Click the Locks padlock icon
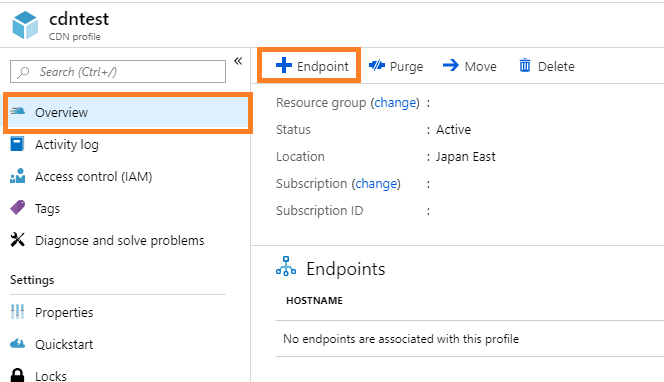 pyautogui.click(x=17, y=375)
